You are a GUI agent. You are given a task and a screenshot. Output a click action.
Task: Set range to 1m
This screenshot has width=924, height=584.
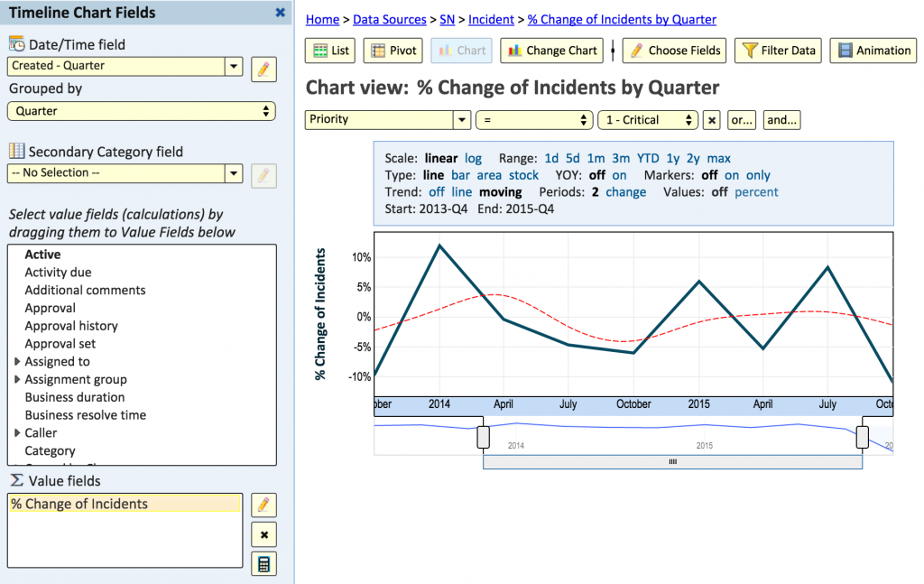596,158
